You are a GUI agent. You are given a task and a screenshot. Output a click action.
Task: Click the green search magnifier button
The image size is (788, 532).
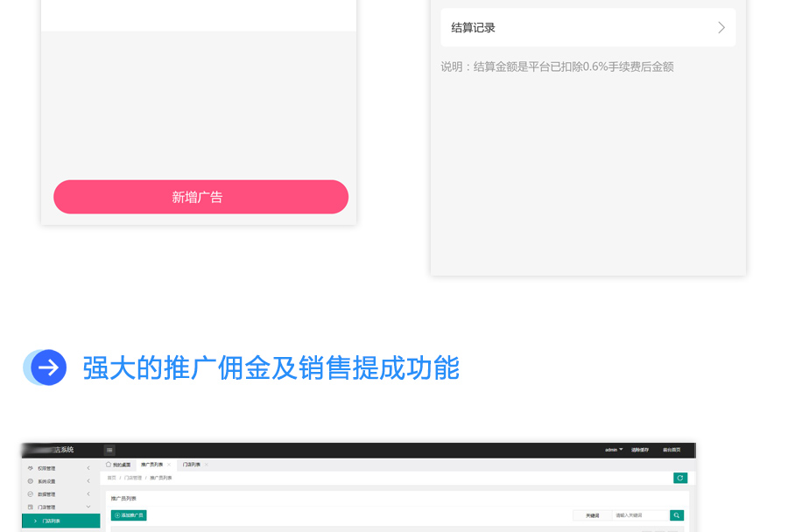click(676, 515)
